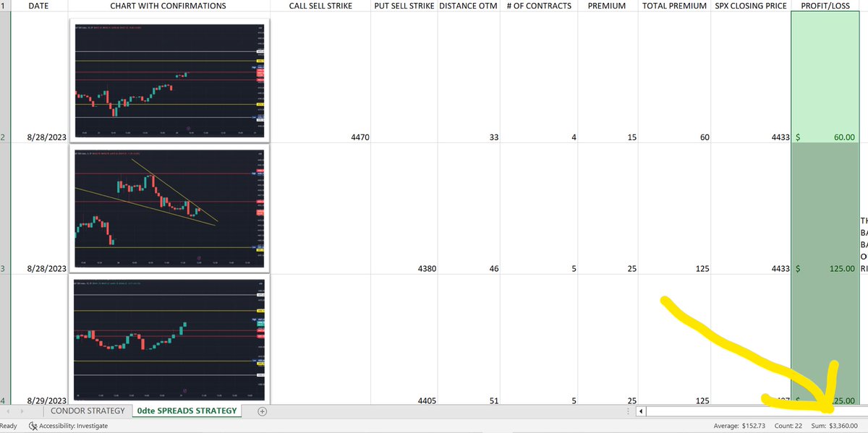Screen dimensions: 868x433
Task: Click previous sheet tab navigation arrow
Action: pyautogui.click(x=7, y=411)
